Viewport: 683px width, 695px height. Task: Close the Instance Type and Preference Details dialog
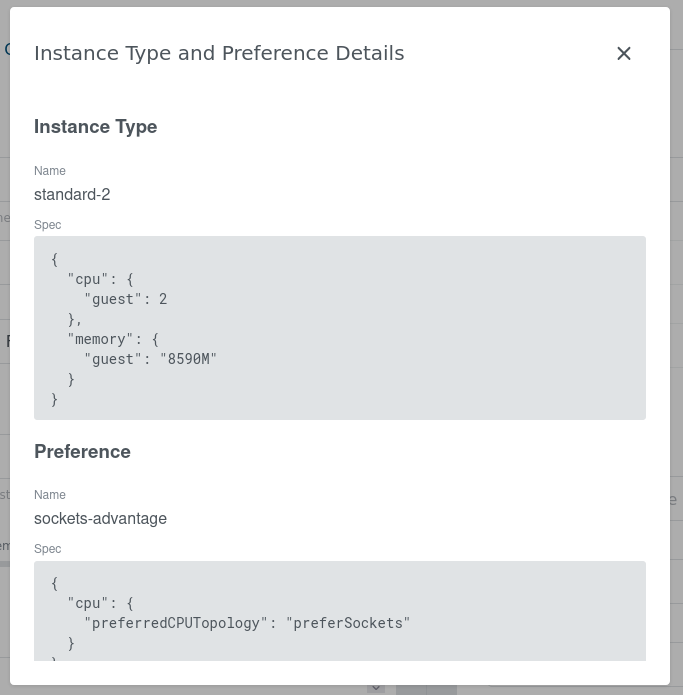[x=624, y=53]
